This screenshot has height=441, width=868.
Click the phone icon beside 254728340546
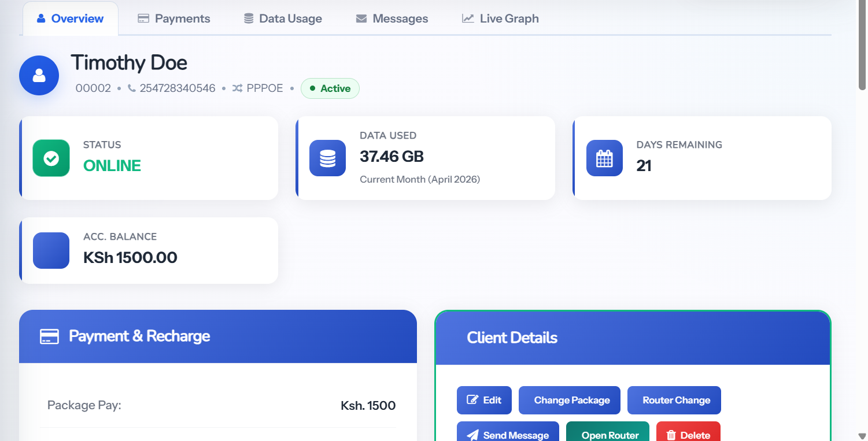tap(132, 88)
